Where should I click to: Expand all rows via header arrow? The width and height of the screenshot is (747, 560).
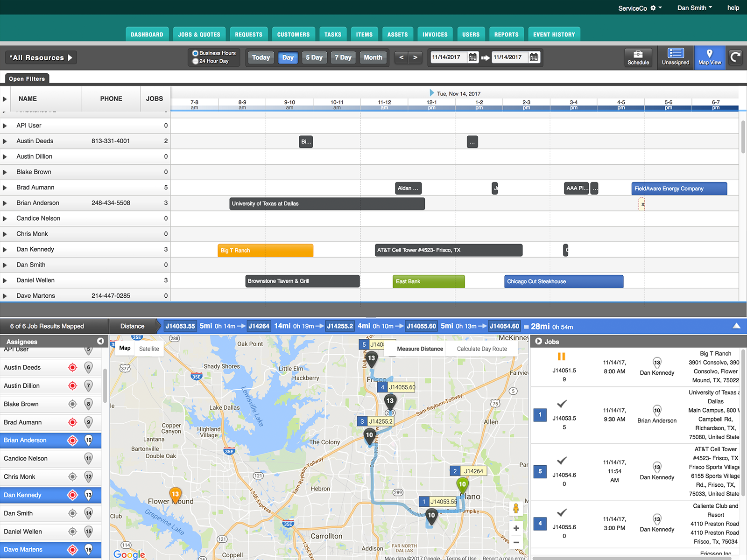5,99
